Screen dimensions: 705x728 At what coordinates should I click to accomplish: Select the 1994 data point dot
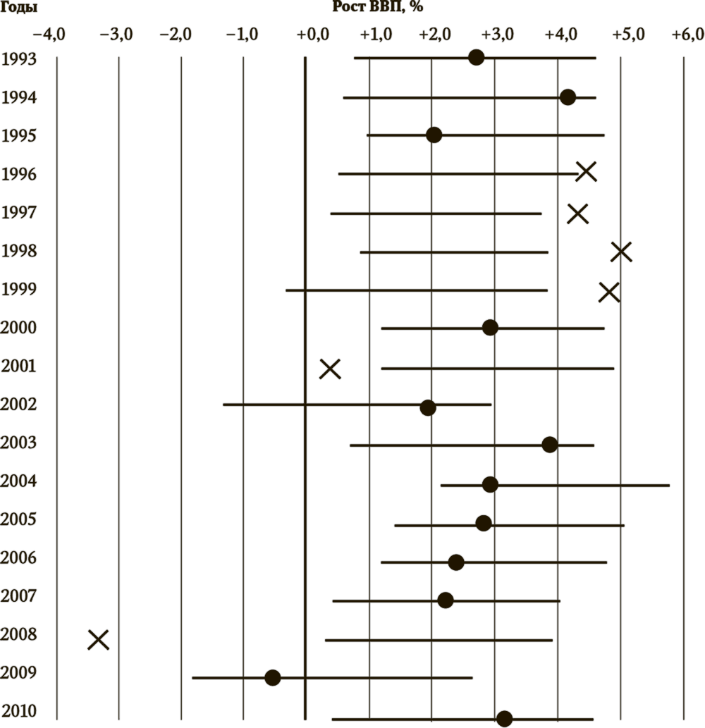568,97
